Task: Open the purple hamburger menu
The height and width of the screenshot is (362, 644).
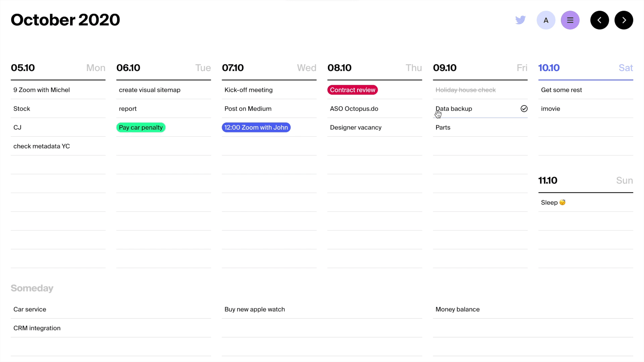Action: pyautogui.click(x=570, y=20)
